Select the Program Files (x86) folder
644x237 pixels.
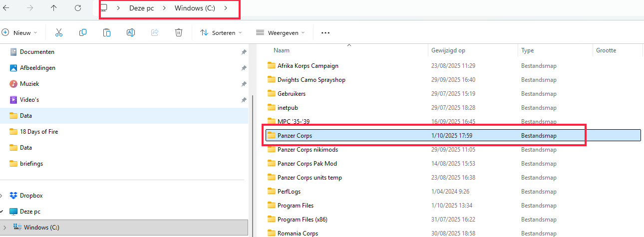[302, 220]
